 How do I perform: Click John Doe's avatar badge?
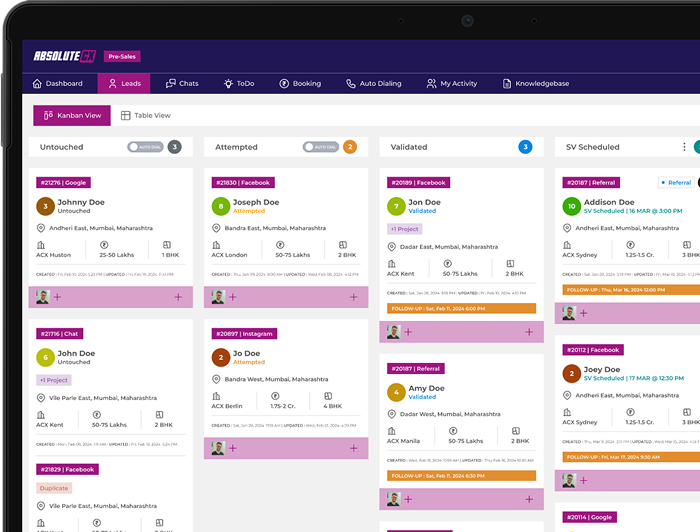[45, 357]
